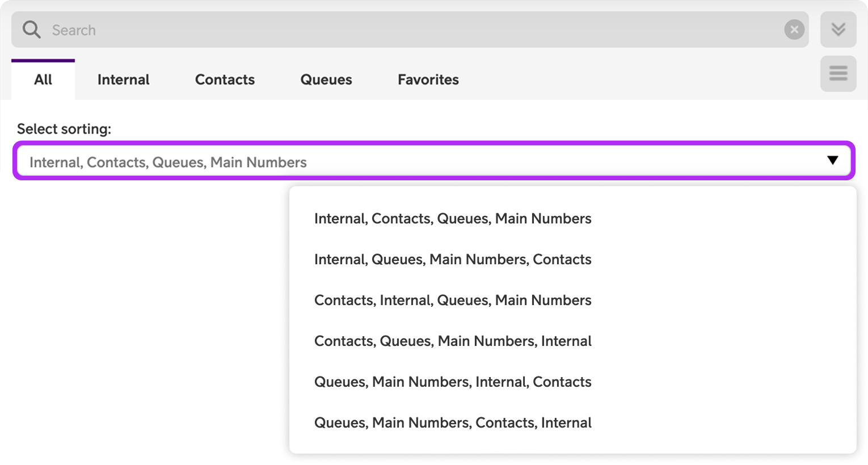Open the hamburger menu icon

click(838, 73)
